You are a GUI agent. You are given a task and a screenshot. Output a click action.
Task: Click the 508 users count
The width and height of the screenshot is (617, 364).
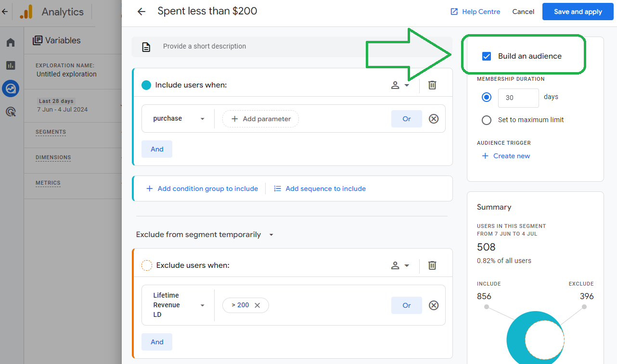[486, 247]
